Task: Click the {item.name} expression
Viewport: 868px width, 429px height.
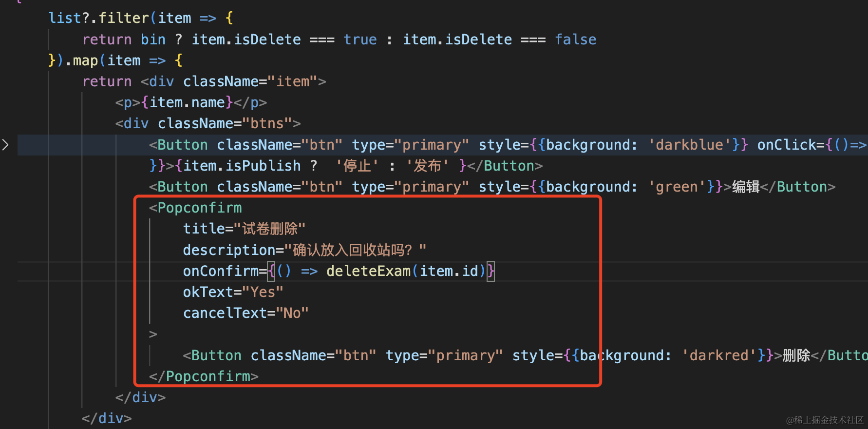Action: coord(187,103)
